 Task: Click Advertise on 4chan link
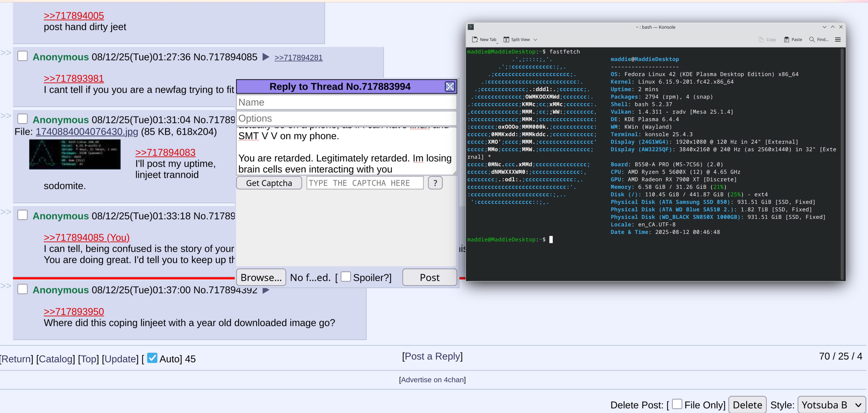pyautogui.click(x=432, y=380)
